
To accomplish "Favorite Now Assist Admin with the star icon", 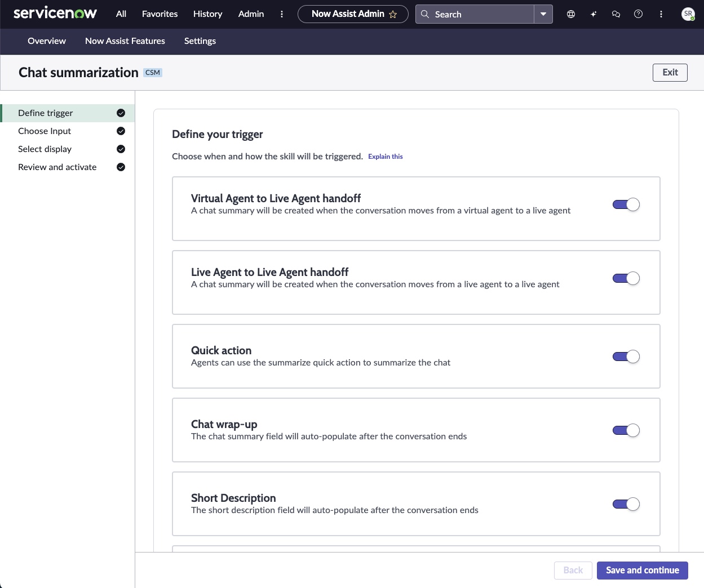I will (393, 14).
